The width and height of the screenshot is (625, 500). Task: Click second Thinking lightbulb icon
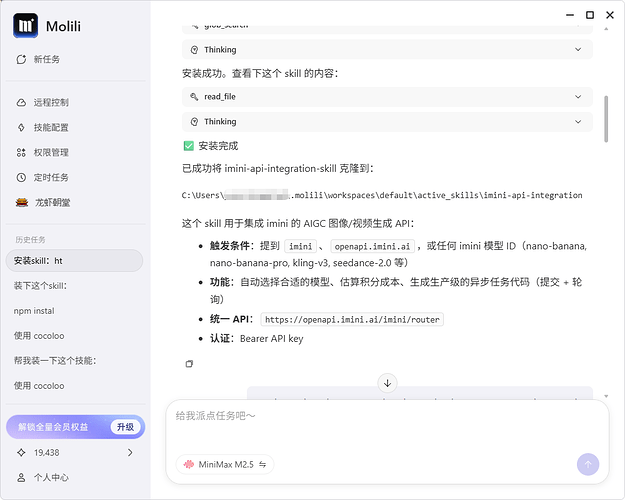point(194,122)
